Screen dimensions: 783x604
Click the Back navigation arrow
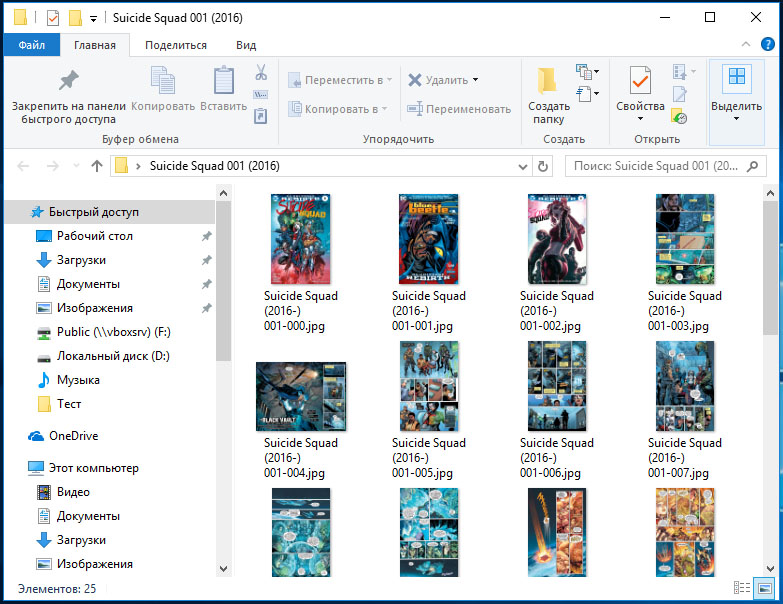tap(23, 166)
